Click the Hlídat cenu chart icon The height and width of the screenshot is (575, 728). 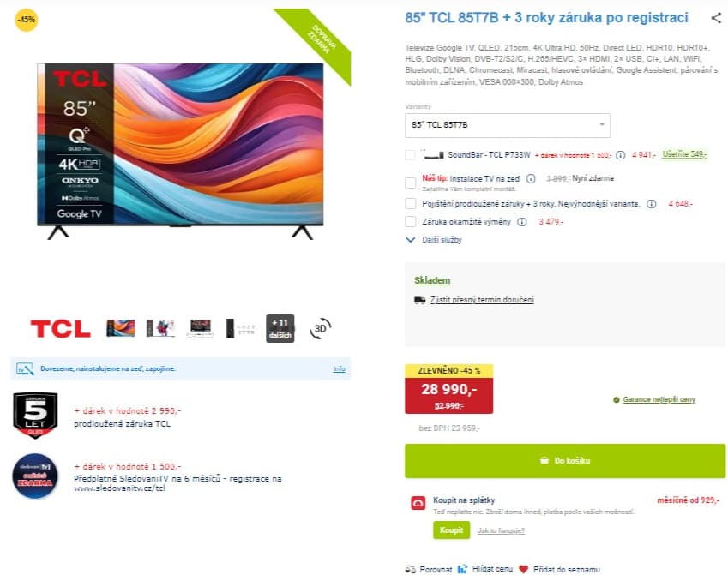[x=462, y=569]
